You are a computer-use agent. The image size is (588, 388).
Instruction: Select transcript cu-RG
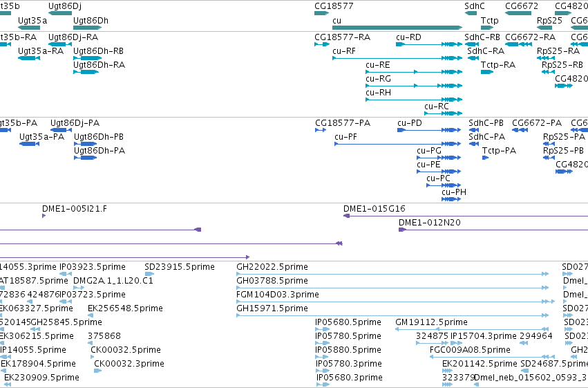[x=414, y=86]
